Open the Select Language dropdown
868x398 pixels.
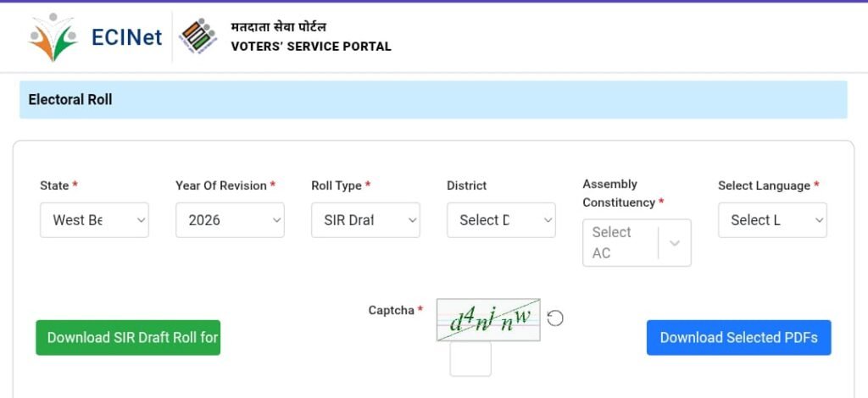pyautogui.click(x=772, y=220)
